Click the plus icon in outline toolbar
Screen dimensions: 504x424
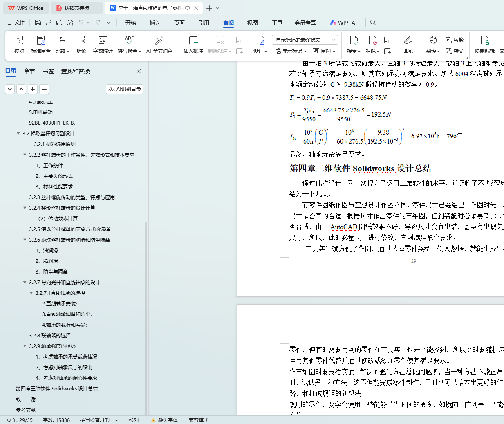[33, 89]
